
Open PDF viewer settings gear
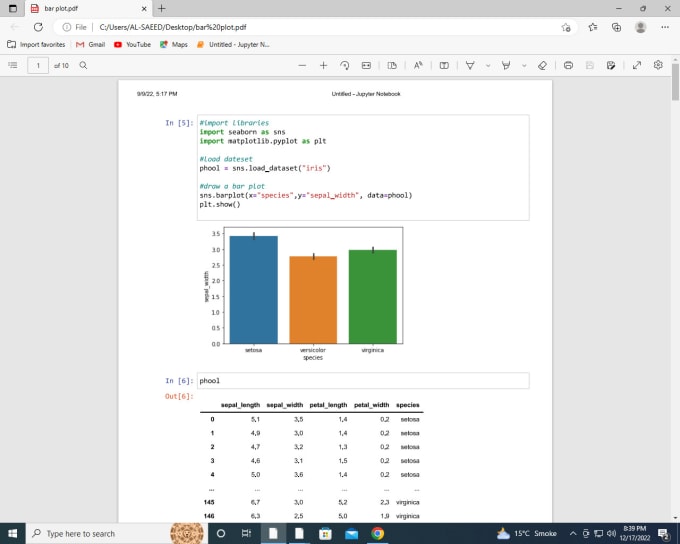[658, 65]
